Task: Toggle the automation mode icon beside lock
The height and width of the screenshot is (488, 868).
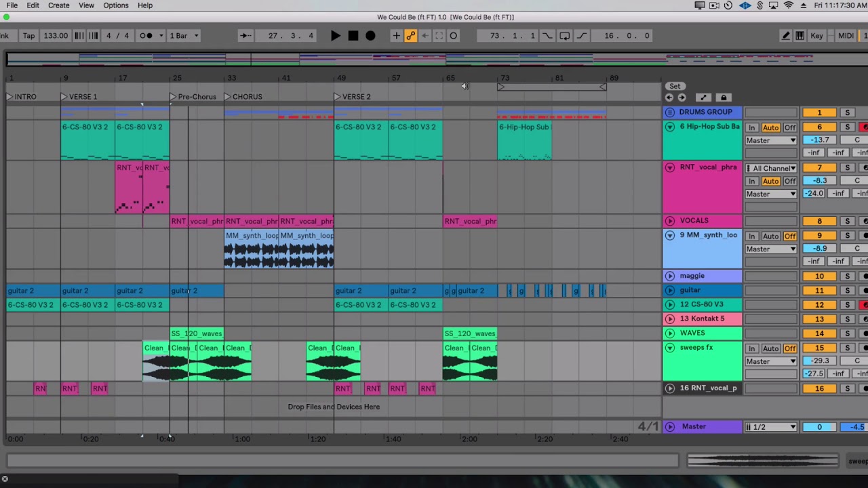Action: tap(703, 98)
